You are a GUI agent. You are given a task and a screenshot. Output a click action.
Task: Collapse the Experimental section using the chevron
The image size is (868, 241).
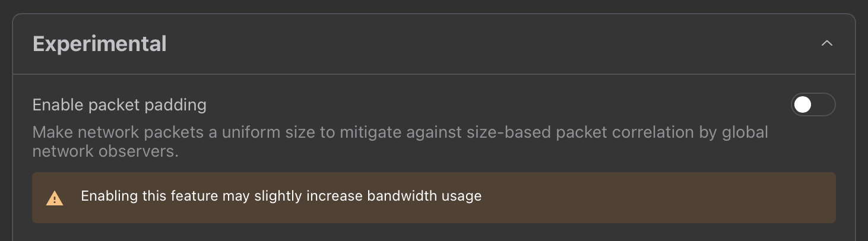click(x=826, y=43)
